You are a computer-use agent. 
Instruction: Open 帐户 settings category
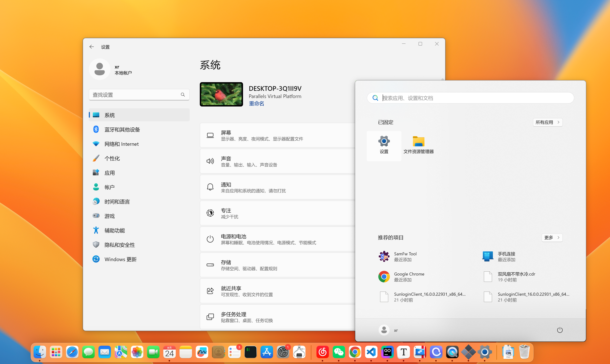coord(139,187)
